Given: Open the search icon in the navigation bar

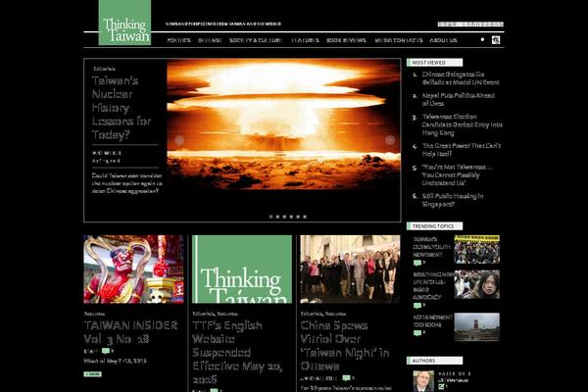Looking at the screenshot, I should coord(496,40).
